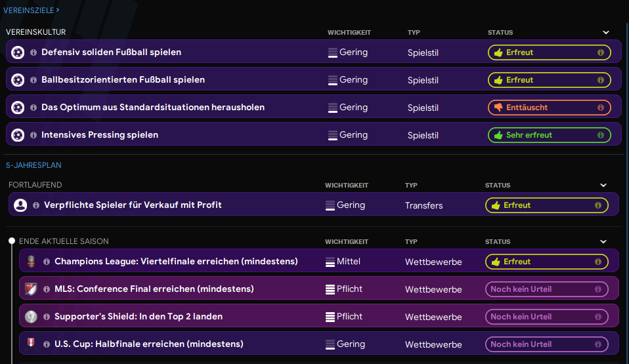
Task: Click football icon for Standardsituationen row
Action: (18, 108)
